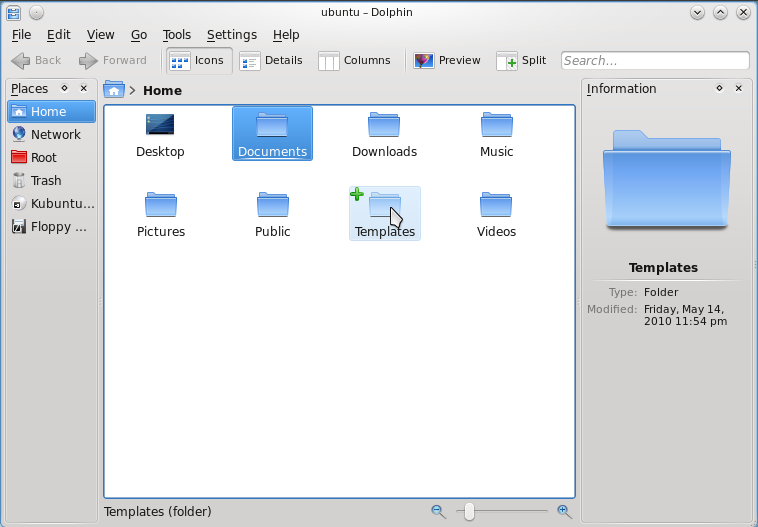Click inside the Search field
Image resolution: width=758 pixels, height=527 pixels.
pyautogui.click(x=654, y=61)
